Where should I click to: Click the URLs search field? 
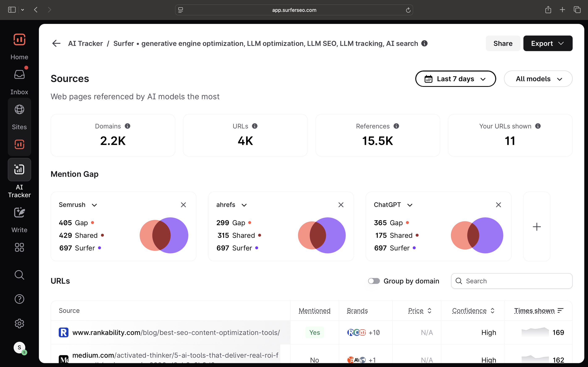[x=512, y=281]
